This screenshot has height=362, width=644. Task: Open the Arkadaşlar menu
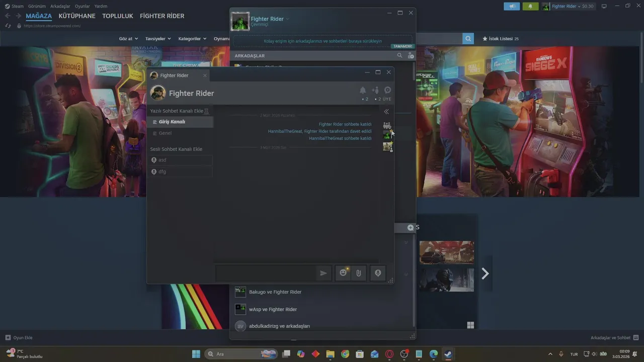pyautogui.click(x=60, y=6)
